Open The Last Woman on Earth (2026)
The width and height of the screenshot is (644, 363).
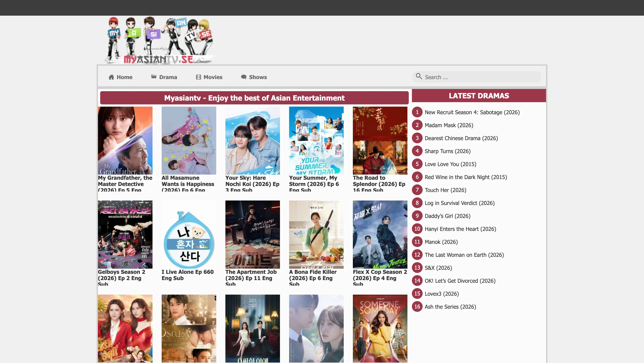(x=464, y=255)
